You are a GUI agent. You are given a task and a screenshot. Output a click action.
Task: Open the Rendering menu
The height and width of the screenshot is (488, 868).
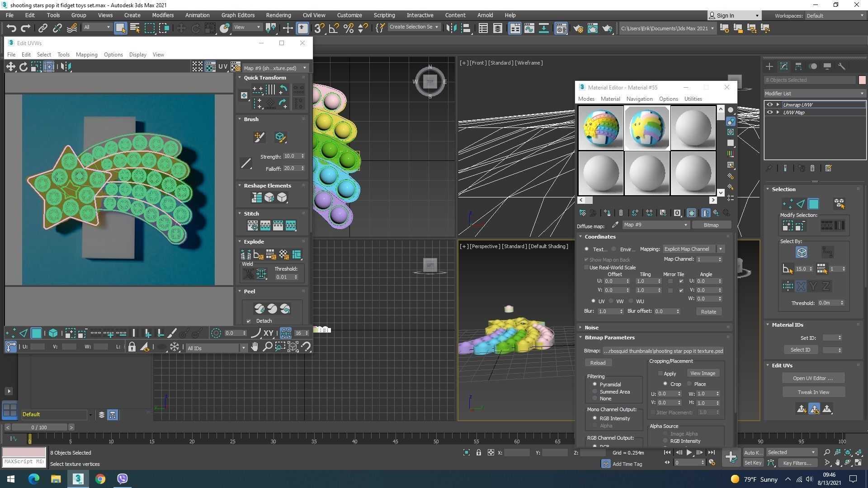[278, 15]
